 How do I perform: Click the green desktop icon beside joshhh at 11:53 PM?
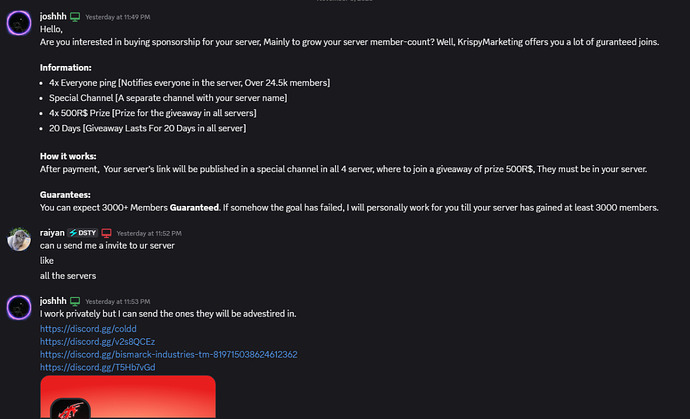pyautogui.click(x=74, y=301)
